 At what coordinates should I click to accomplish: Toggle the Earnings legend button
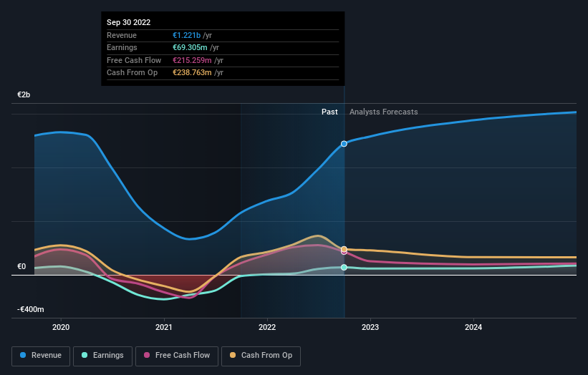click(x=102, y=356)
